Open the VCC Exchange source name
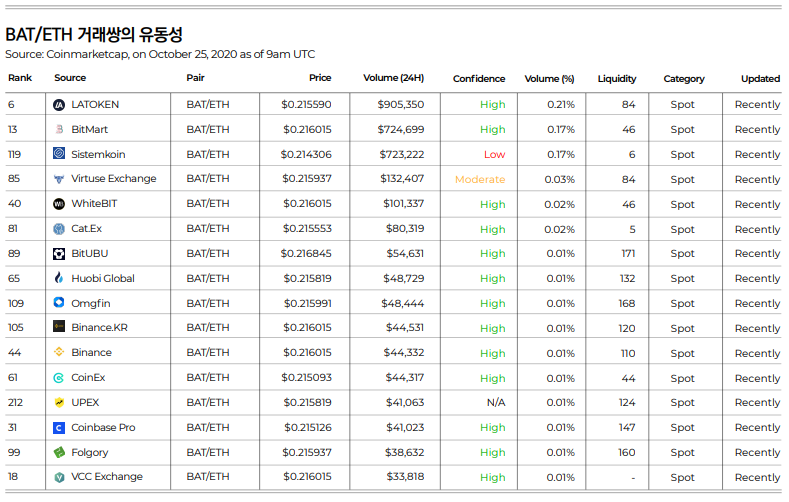789x502 pixels. coord(107,476)
